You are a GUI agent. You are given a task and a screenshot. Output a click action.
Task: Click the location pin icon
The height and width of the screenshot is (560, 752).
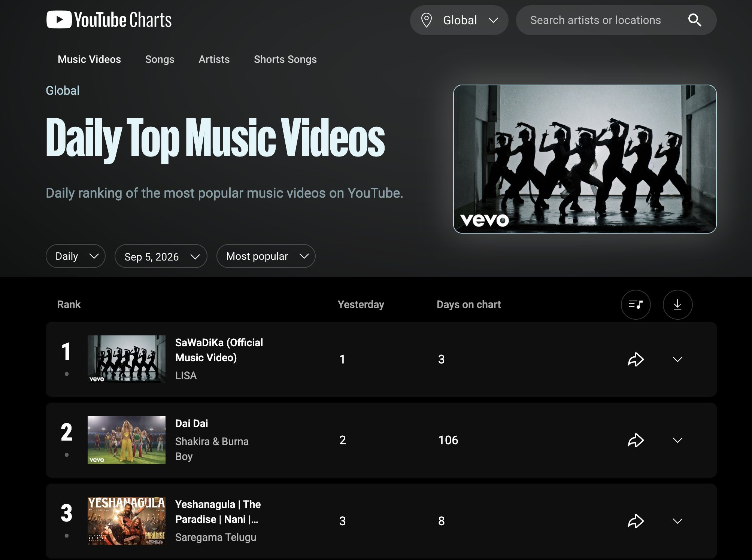pos(426,20)
